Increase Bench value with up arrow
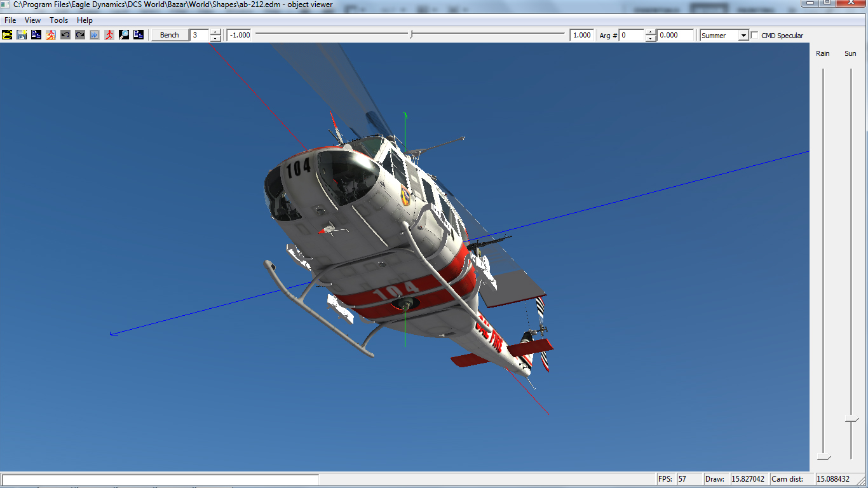The width and height of the screenshot is (868, 488). point(216,32)
